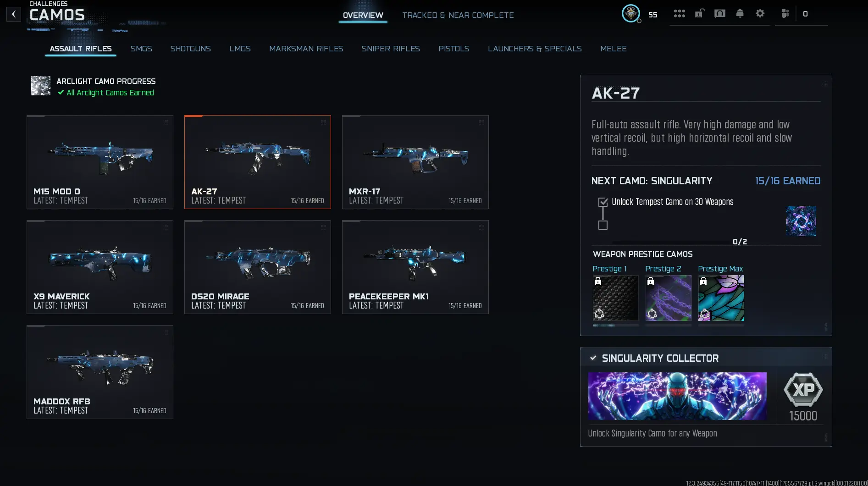Select the Prestige Max stained-glass camo
This screenshot has width=868, height=486.
[x=721, y=298]
